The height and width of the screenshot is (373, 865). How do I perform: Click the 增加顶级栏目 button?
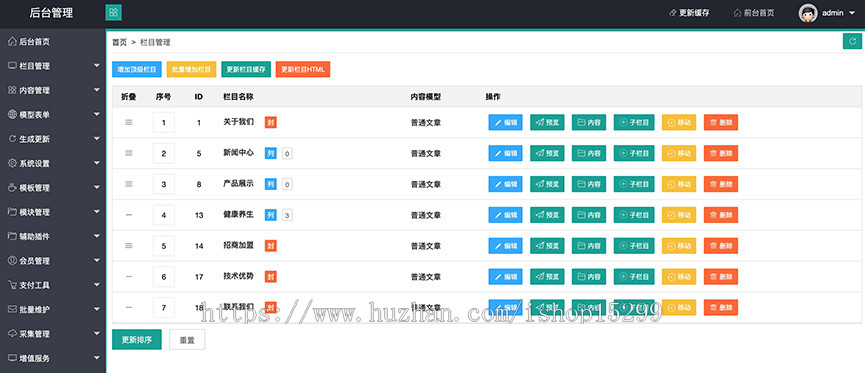coord(137,70)
